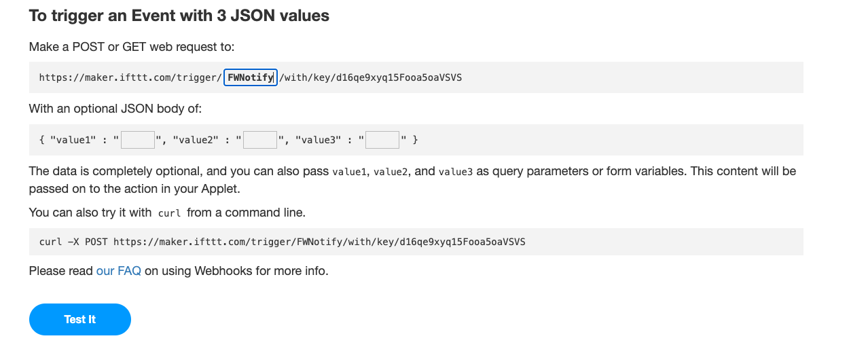The width and height of the screenshot is (868, 349).
Task: Click inline code value2 in the description paragraph
Action: click(x=391, y=172)
